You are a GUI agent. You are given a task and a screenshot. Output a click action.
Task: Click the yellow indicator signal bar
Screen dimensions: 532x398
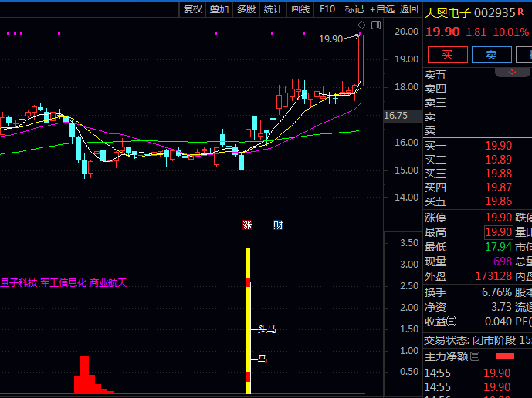(248, 321)
